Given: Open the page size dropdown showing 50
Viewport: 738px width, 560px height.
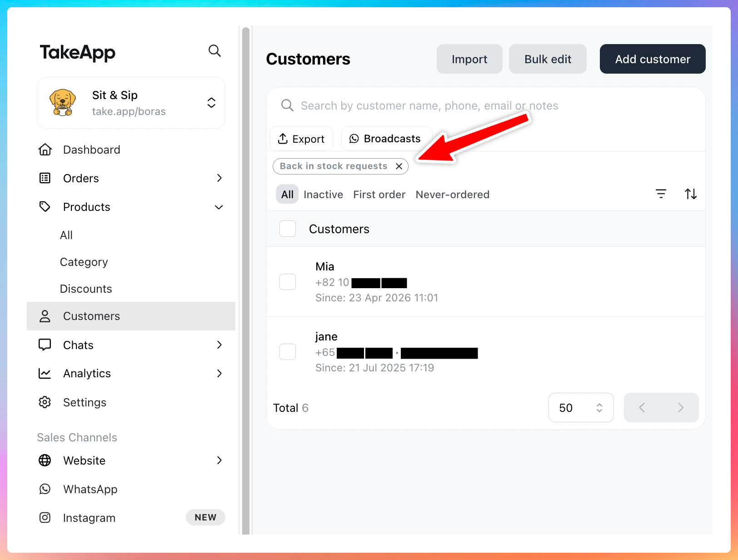Looking at the screenshot, I should click(x=580, y=408).
